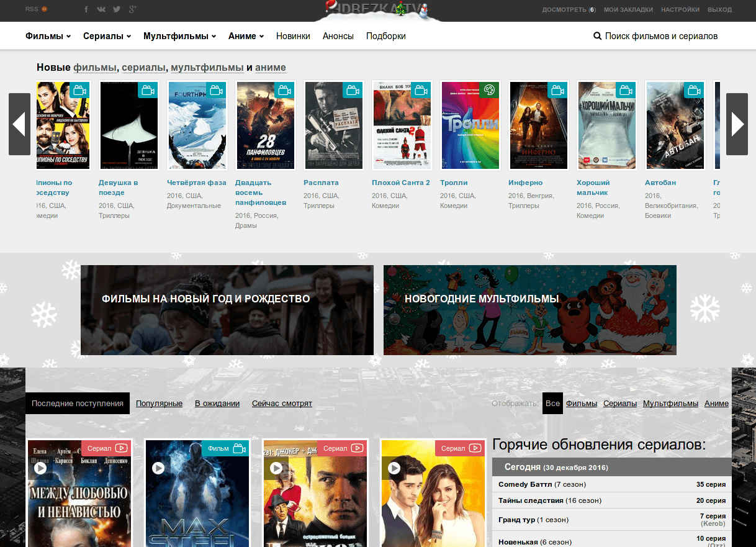Click сериалы link in Новые heading
The height and width of the screenshot is (547, 756).
pyautogui.click(x=143, y=68)
